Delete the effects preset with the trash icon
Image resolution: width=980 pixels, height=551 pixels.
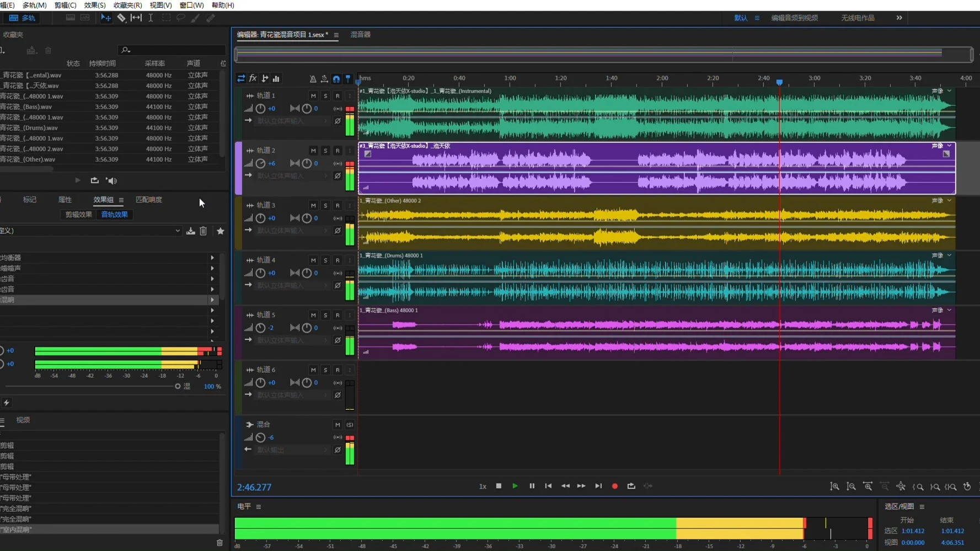pyautogui.click(x=204, y=231)
